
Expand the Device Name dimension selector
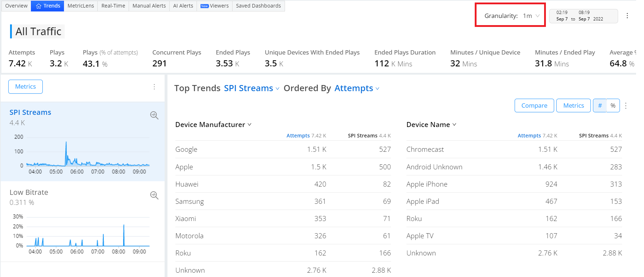(x=431, y=125)
